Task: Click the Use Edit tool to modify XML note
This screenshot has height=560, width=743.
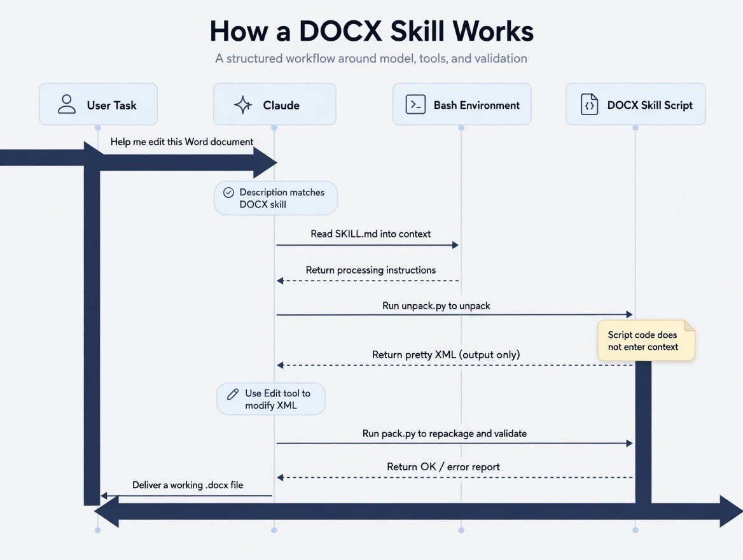Action: tap(271, 399)
